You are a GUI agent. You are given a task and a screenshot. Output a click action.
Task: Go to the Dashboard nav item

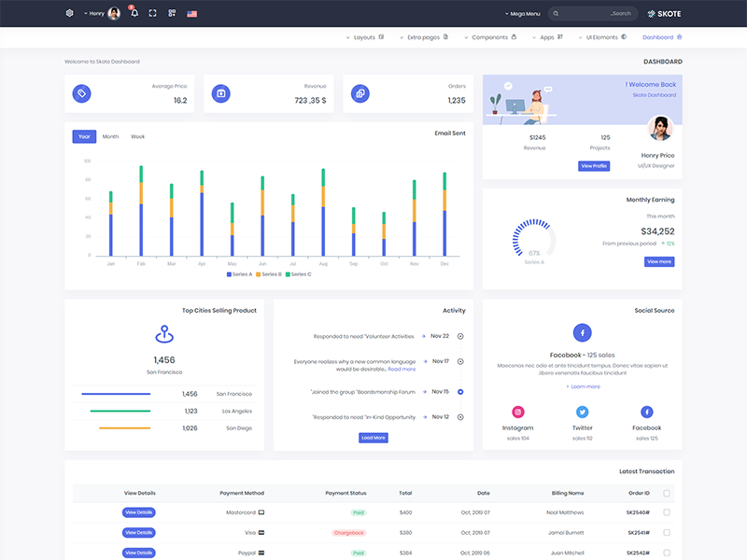point(661,37)
